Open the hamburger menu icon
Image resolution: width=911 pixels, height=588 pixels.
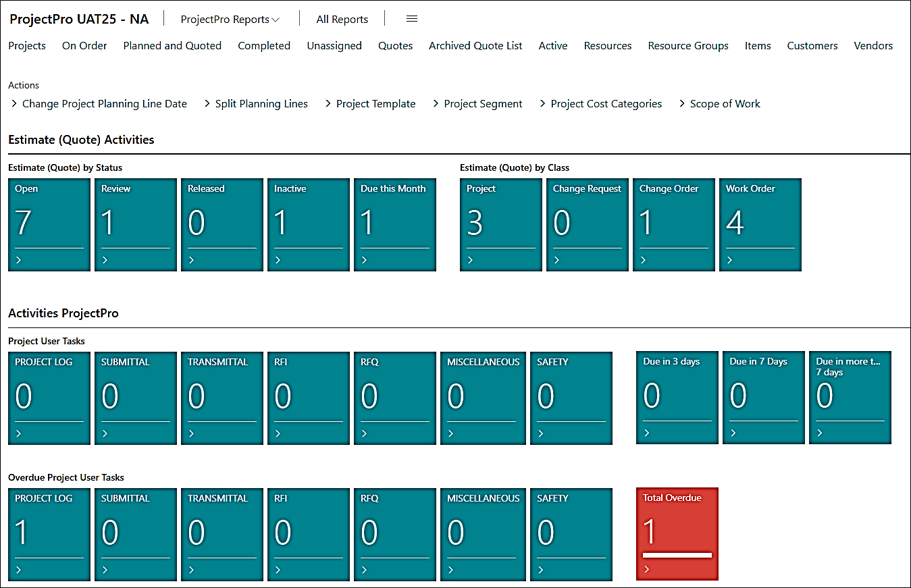(x=412, y=19)
